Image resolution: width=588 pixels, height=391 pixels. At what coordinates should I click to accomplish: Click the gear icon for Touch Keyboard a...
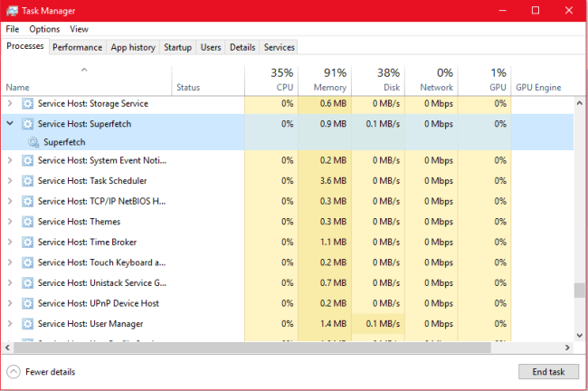coord(27,262)
